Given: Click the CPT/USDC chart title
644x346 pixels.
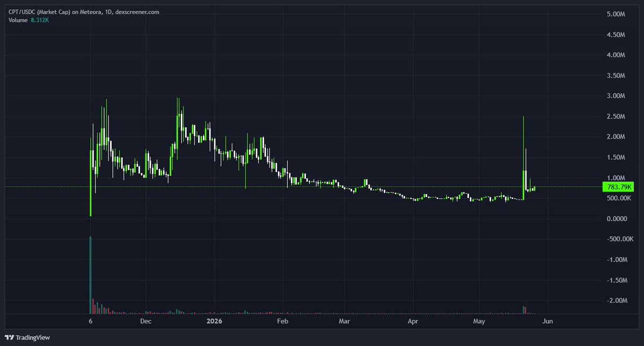Looking at the screenshot, I should [x=84, y=12].
